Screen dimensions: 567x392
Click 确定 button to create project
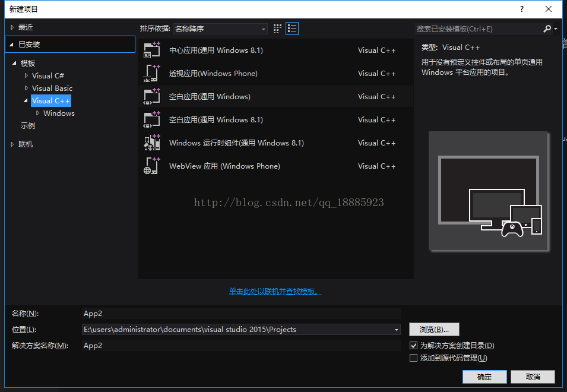click(484, 377)
